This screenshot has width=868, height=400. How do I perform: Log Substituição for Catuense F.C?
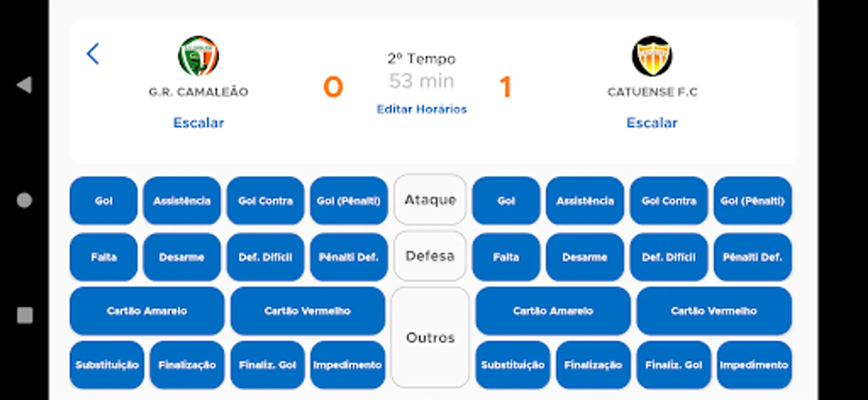coord(512,365)
